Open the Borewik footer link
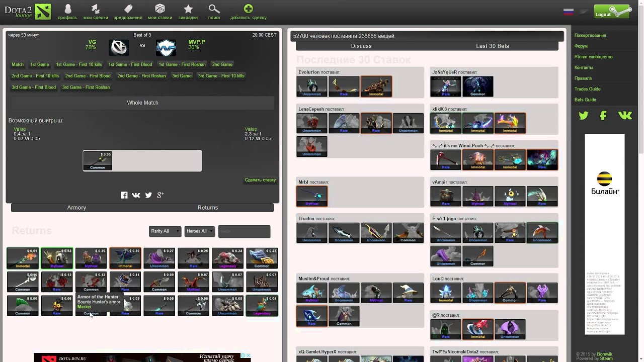This screenshot has height=362, width=644. coord(605,354)
